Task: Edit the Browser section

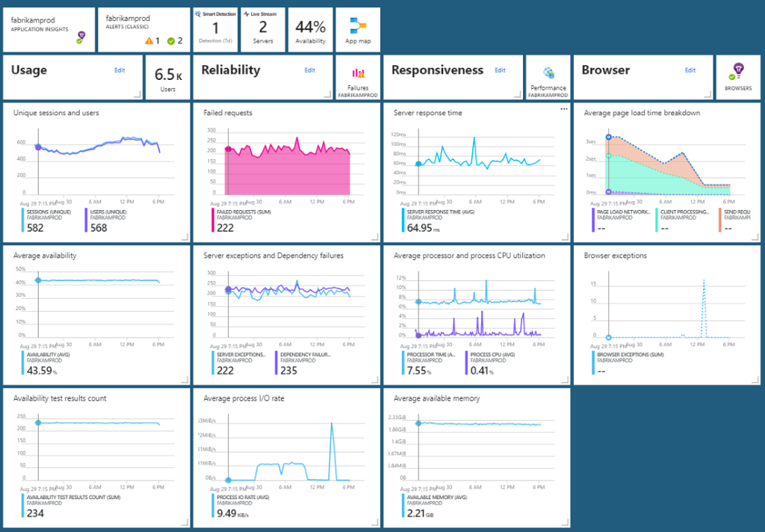Action: click(690, 69)
